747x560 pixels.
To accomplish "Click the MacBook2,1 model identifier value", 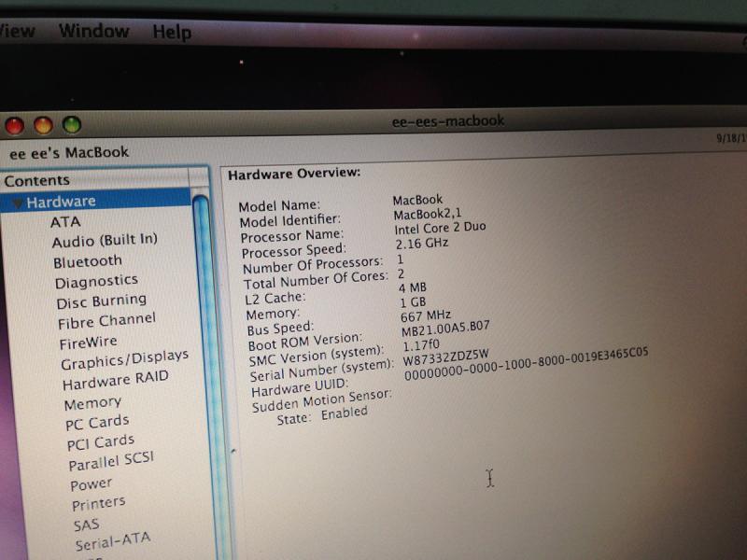I will click(x=428, y=214).
